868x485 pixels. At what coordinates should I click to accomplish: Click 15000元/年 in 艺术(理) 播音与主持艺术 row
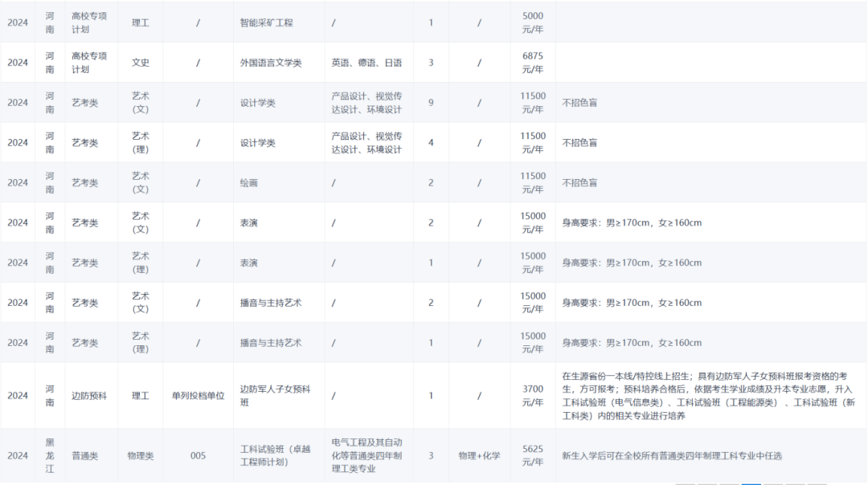click(533, 343)
